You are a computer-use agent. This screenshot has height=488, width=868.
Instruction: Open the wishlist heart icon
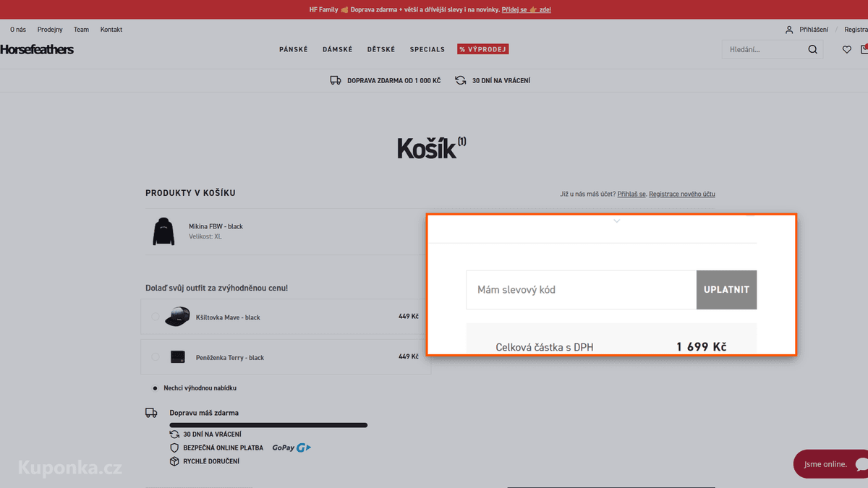pos(846,50)
